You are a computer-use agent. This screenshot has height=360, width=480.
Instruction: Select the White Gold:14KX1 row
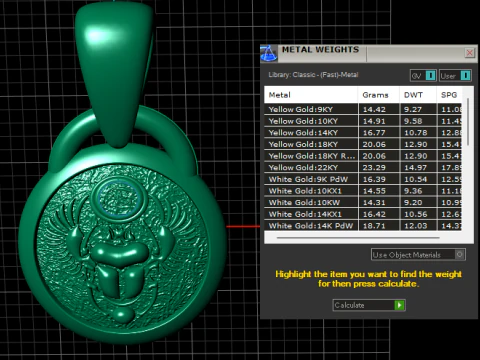pos(363,214)
